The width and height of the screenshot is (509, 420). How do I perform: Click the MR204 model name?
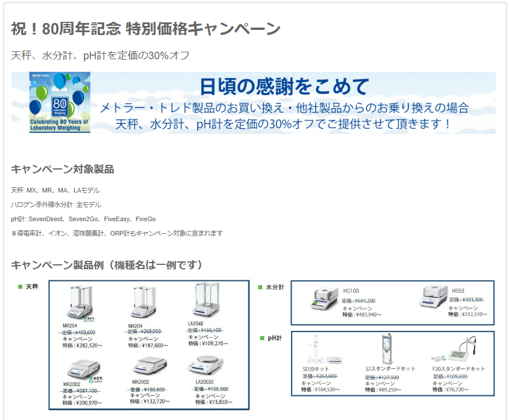pos(70,326)
